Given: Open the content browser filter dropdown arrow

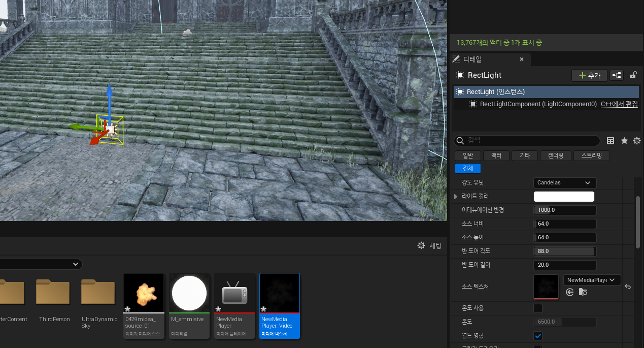Looking at the screenshot, I should pos(76,264).
